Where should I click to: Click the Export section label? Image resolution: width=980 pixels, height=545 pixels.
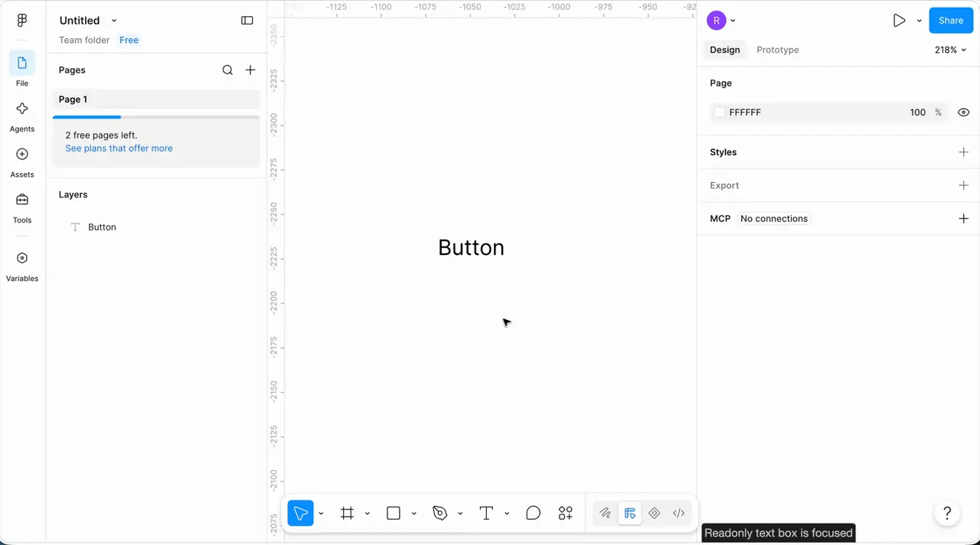[x=724, y=185]
